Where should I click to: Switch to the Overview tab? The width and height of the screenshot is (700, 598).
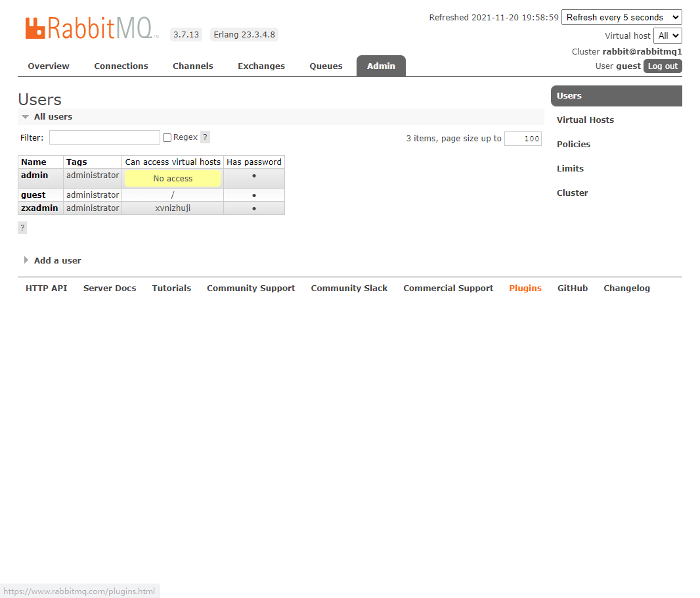point(49,66)
